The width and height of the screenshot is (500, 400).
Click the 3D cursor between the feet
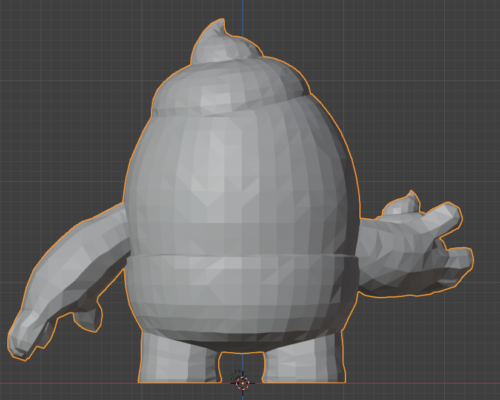point(243,383)
